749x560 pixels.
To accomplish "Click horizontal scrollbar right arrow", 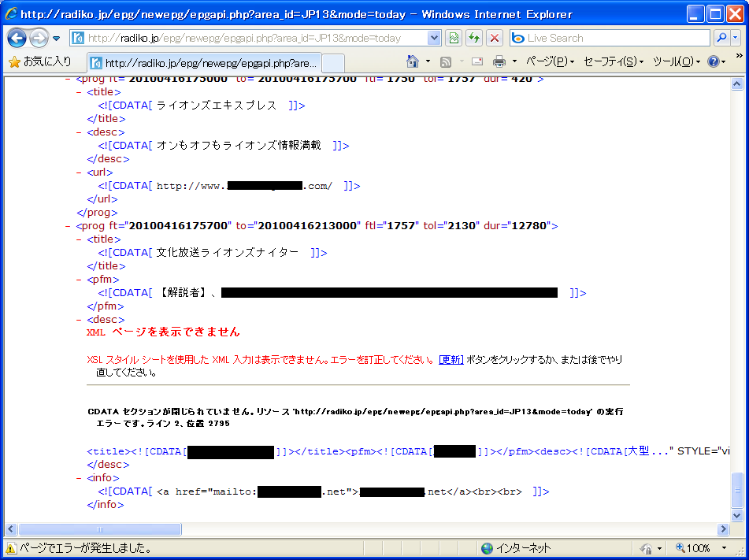I will [x=723, y=529].
